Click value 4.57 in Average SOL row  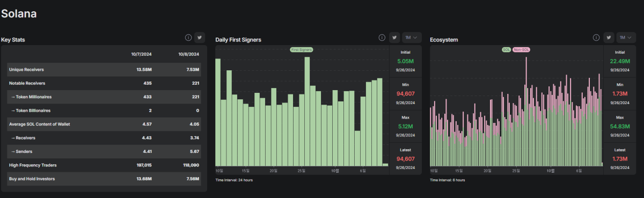click(x=147, y=124)
